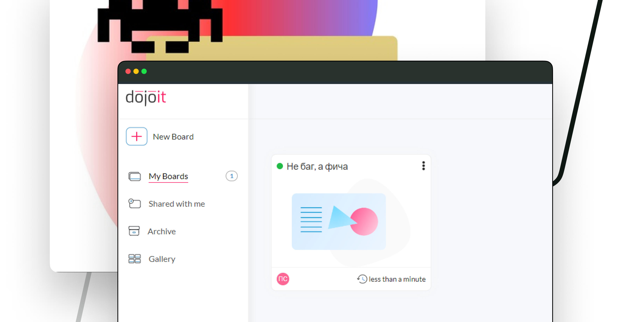644x322 pixels.
Task: Click the New Board button
Action: [x=161, y=136]
